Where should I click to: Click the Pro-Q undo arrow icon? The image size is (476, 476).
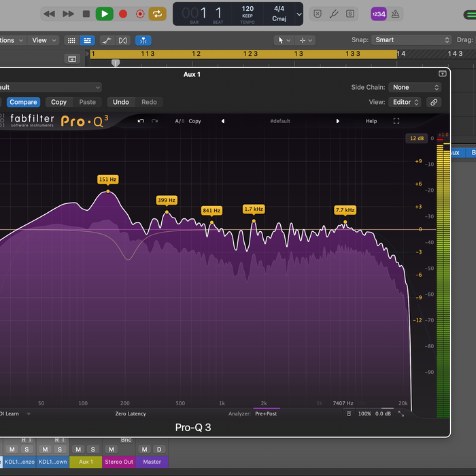coord(141,121)
